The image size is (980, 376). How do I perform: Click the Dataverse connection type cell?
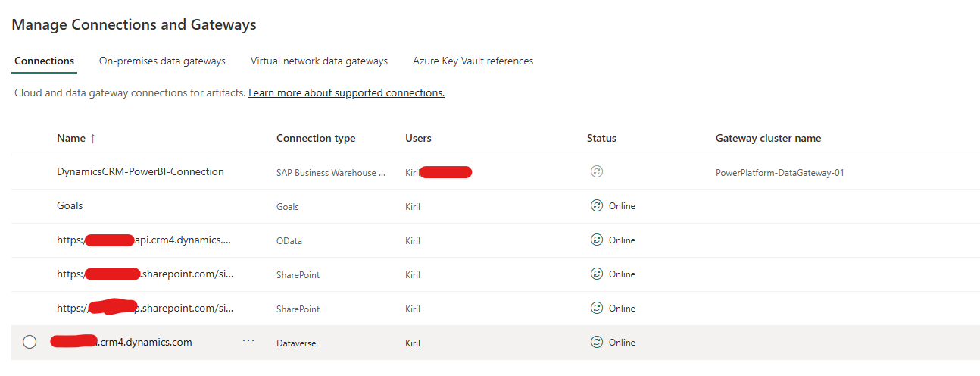point(296,343)
